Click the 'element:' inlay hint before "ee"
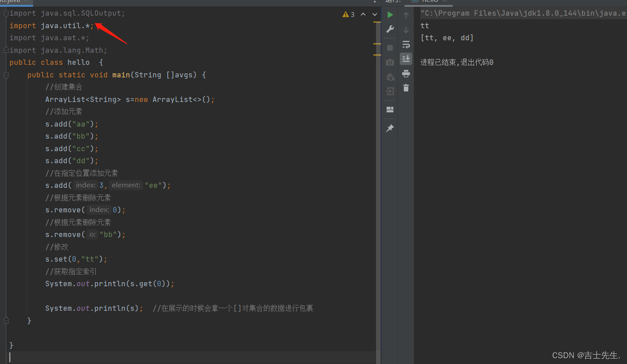The width and height of the screenshot is (627, 364). pyautogui.click(x=126, y=185)
